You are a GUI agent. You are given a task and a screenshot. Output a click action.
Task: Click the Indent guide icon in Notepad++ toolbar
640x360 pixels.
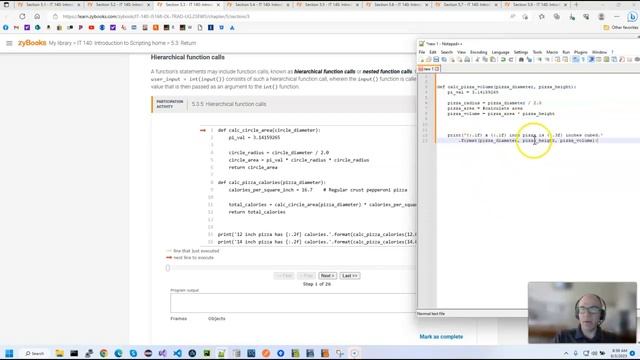(591, 60)
